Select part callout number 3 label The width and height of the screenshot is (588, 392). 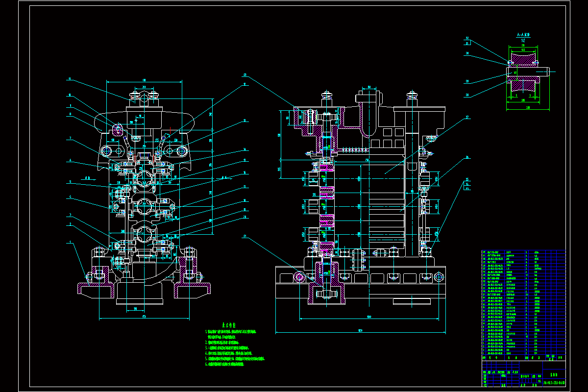(70, 215)
